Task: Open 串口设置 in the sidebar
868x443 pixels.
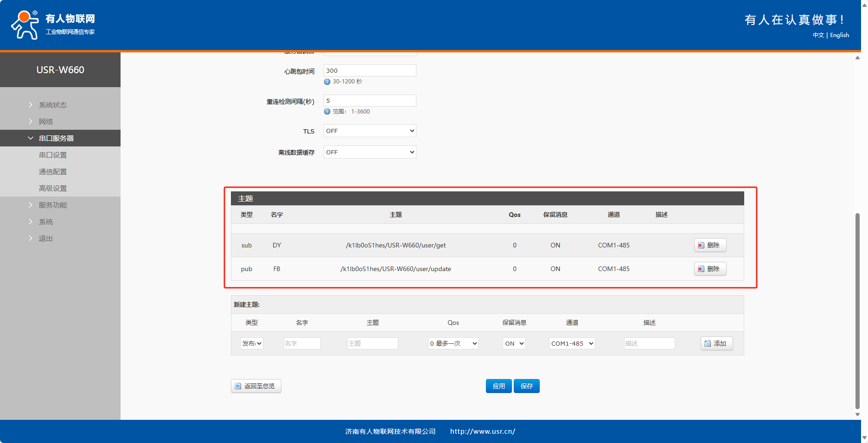Action: click(53, 155)
